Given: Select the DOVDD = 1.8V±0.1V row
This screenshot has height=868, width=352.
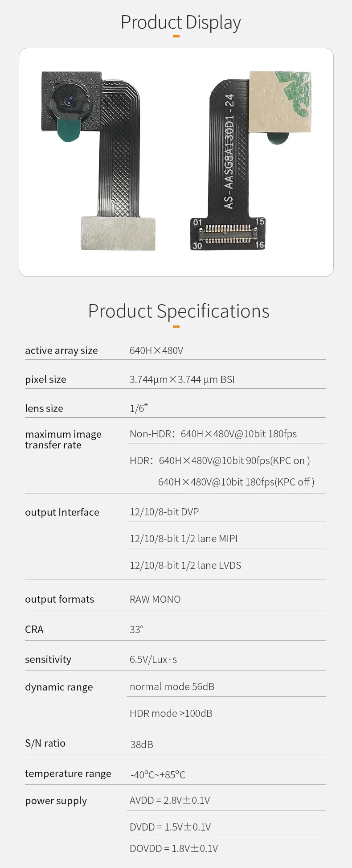Looking at the screenshot, I should pos(174,848).
